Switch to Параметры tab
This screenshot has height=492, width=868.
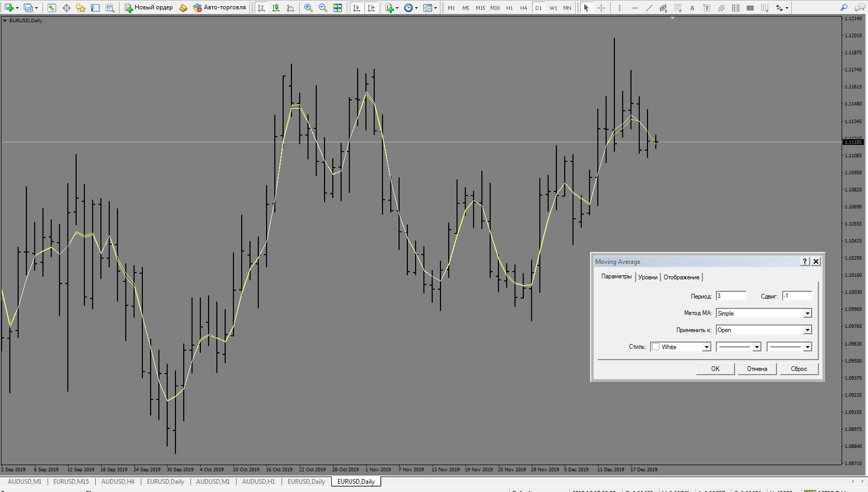point(616,276)
